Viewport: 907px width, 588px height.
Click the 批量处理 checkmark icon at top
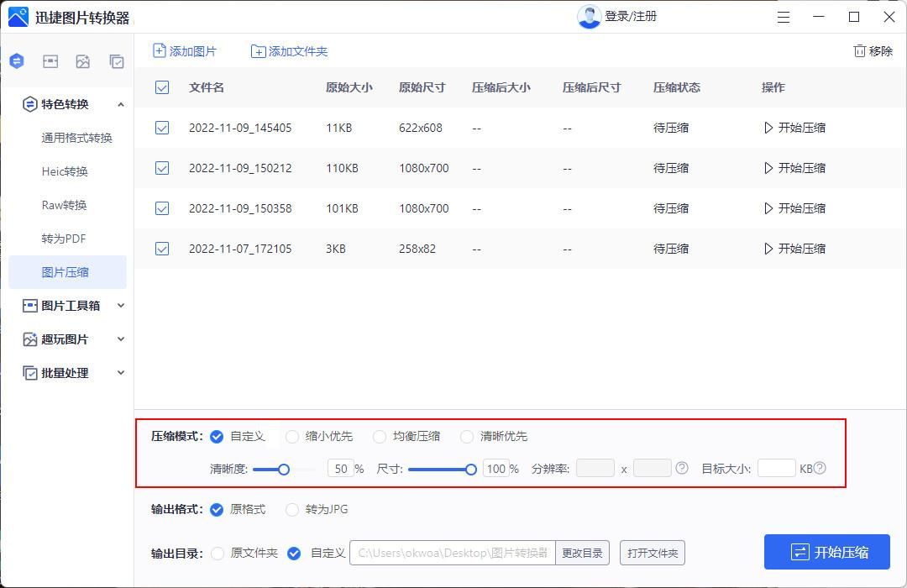click(117, 60)
